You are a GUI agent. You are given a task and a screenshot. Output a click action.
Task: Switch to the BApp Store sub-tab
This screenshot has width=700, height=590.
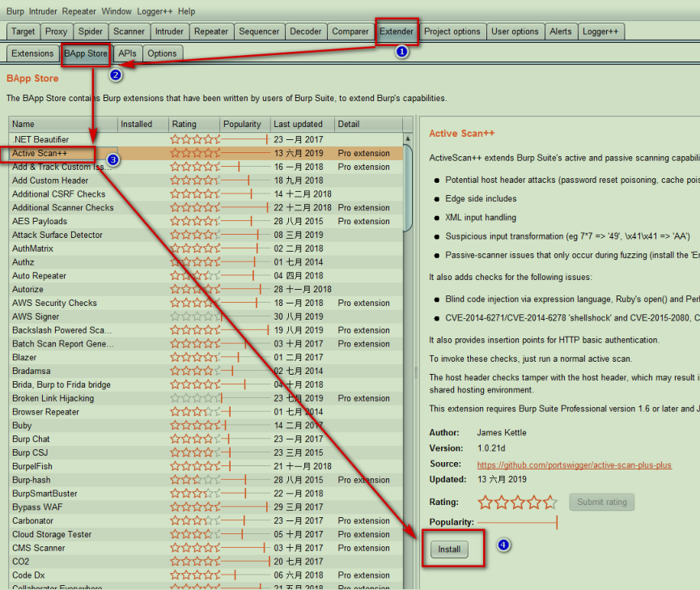pos(86,53)
